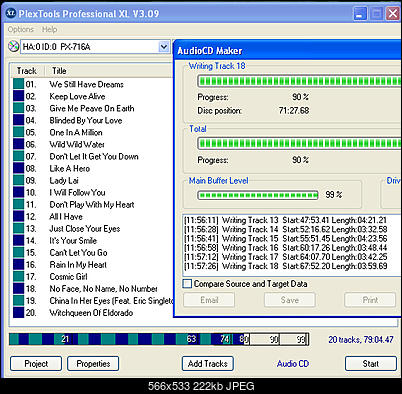Select track 'Don't Let It Get You Down'
Screen dimensions: 402x394
94,156
